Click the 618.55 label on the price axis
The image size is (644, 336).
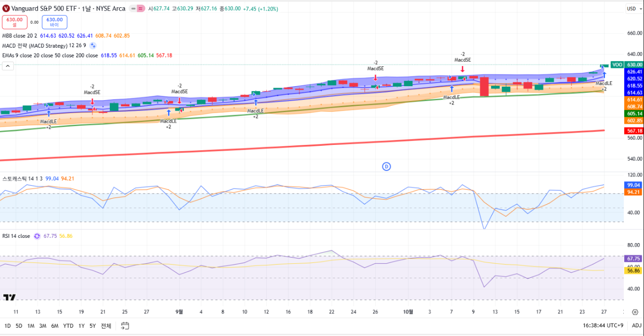pyautogui.click(x=634, y=85)
